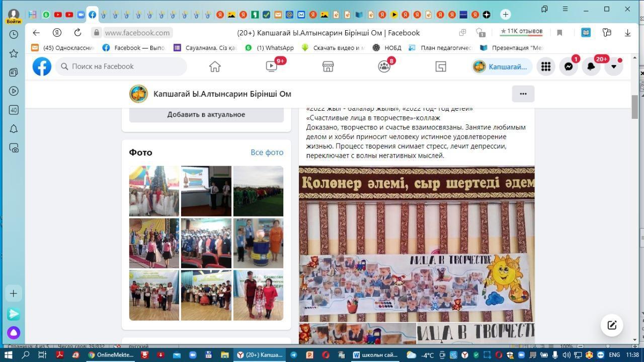Click Добавить в актуальное button
The width and height of the screenshot is (644, 362).
point(206,114)
